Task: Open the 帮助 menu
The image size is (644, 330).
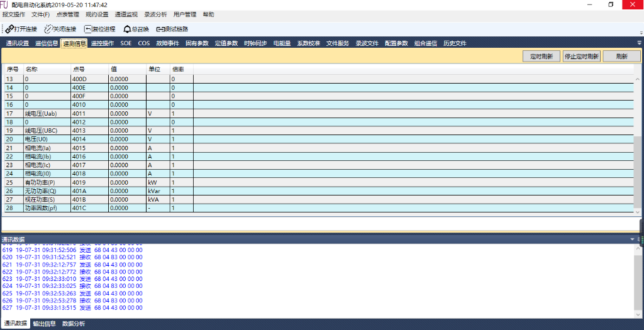Action: click(x=208, y=14)
